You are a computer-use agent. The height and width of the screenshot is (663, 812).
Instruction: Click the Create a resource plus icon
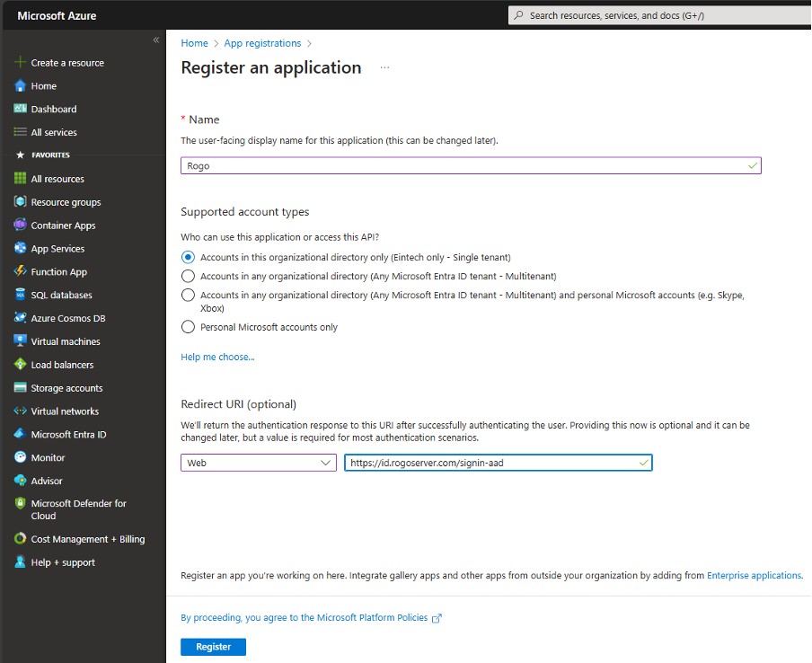click(x=20, y=63)
